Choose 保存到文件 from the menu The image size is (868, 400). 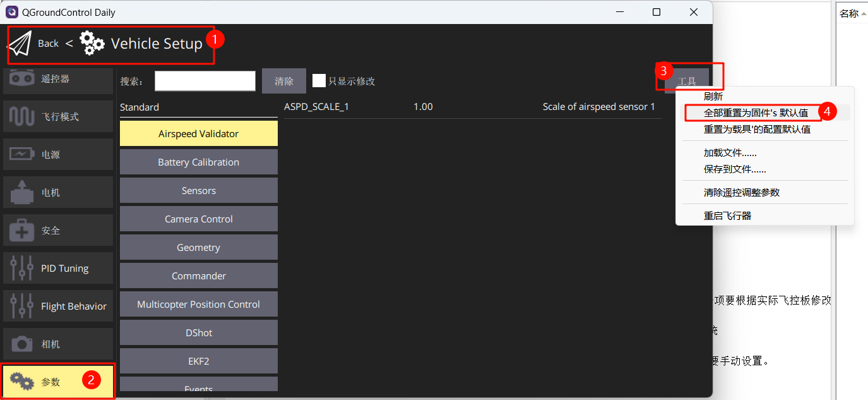(x=735, y=169)
